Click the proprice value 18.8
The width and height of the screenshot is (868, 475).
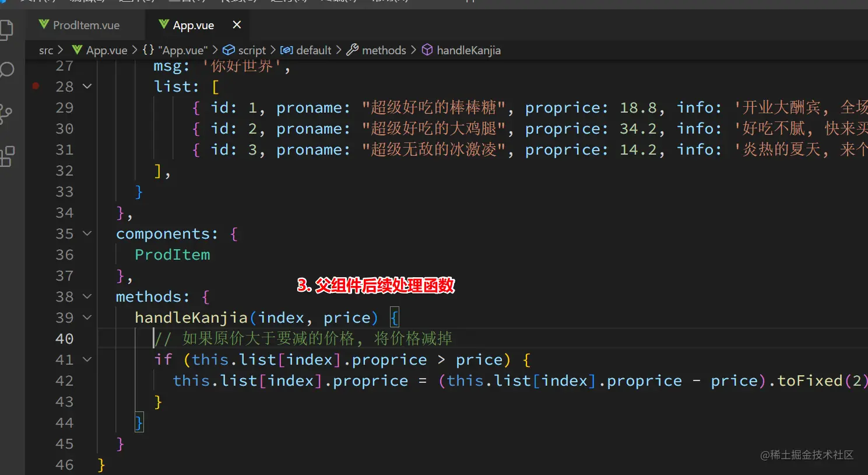pyautogui.click(x=638, y=107)
